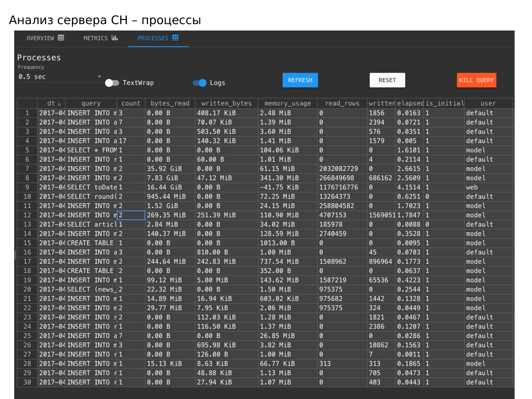Viewport: 532px width, 399px height.
Task: Click the user cell showing web
Action: pyautogui.click(x=488, y=187)
